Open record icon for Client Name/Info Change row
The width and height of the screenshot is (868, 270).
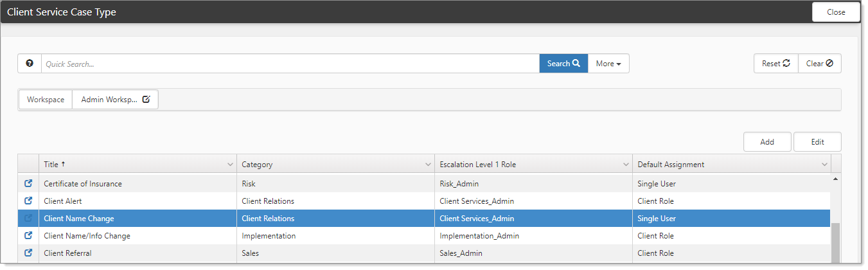click(28, 235)
